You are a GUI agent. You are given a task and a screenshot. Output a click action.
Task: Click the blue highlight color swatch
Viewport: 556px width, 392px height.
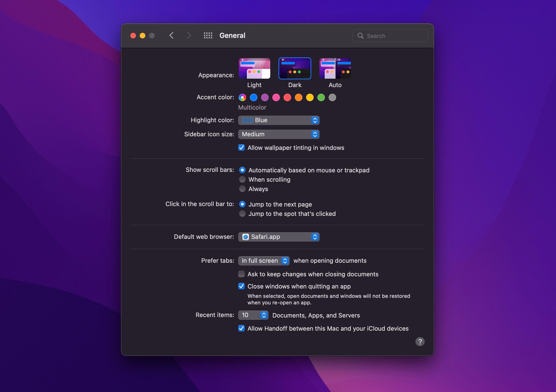(x=247, y=120)
